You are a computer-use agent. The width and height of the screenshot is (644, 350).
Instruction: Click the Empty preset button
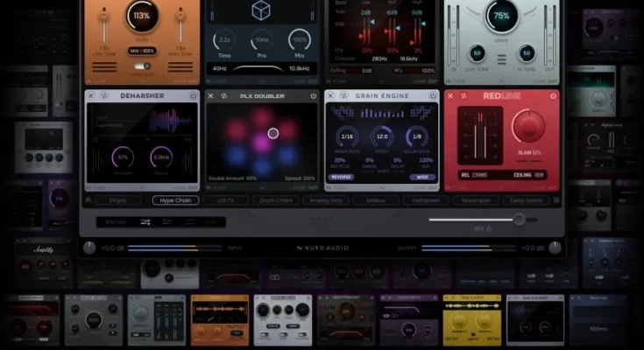[x=119, y=200]
